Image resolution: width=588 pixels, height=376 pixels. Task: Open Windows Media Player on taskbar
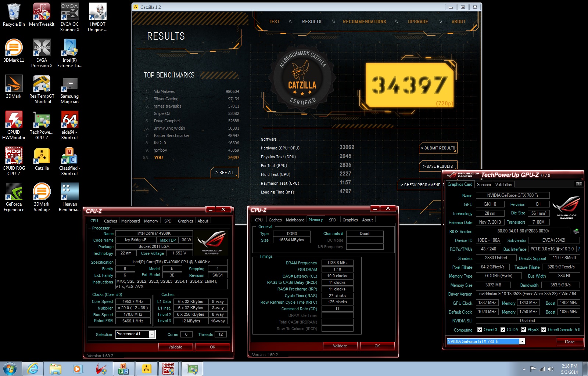78,369
